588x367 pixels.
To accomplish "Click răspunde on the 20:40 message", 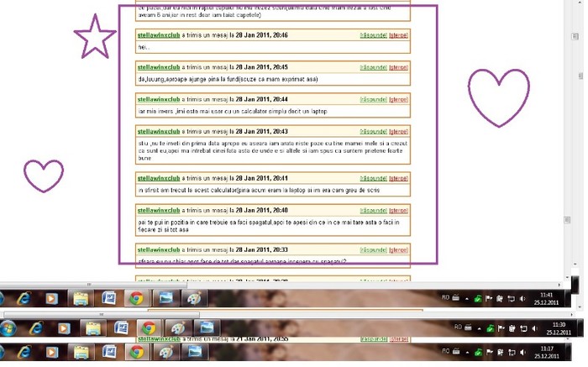I will (373, 210).
